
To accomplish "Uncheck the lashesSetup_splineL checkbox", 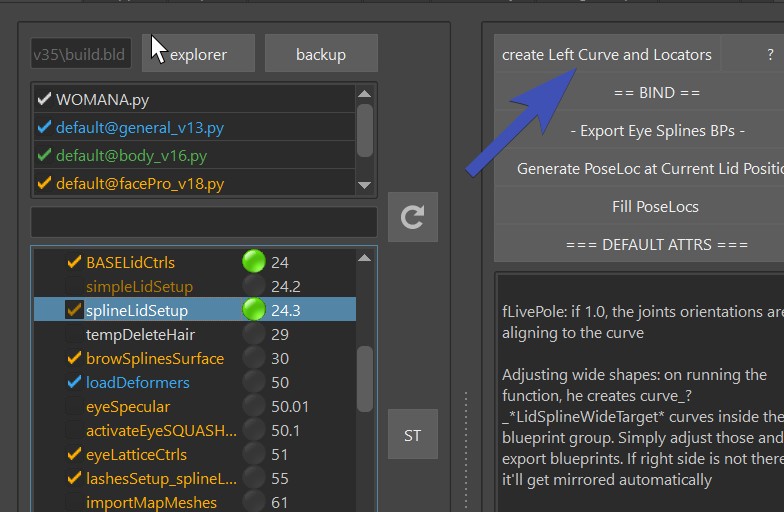I will [74, 478].
